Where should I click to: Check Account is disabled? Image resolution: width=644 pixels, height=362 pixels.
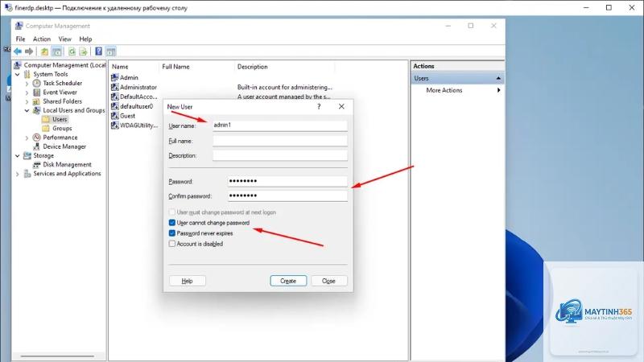tap(172, 244)
